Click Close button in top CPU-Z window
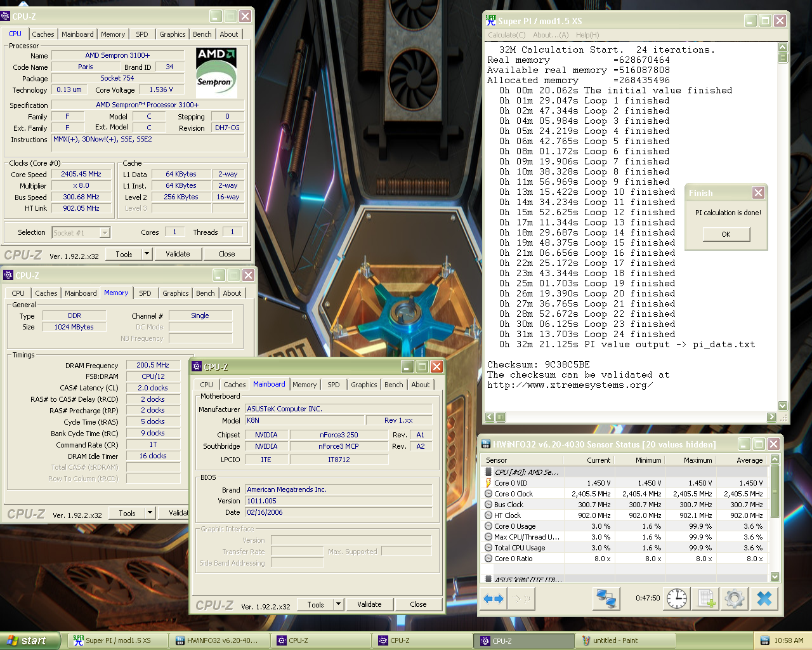812x650 pixels. (226, 254)
